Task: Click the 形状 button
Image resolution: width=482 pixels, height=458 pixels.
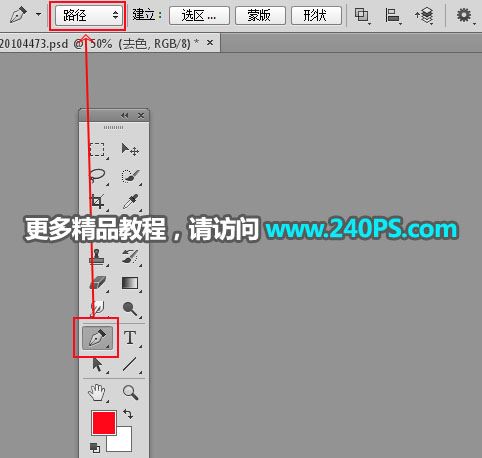Action: pyautogui.click(x=316, y=15)
